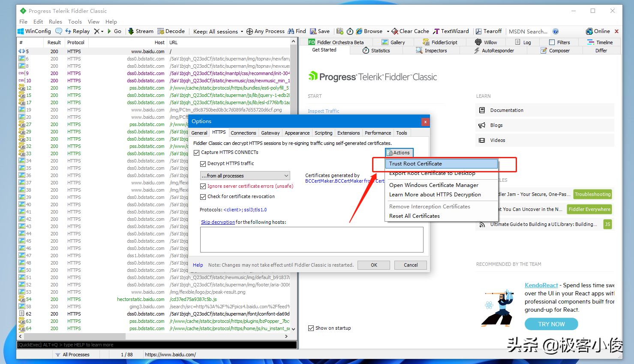634x364 pixels.
Task: Expand the Remove sessions dropdown arrow
Action: [x=102, y=31]
